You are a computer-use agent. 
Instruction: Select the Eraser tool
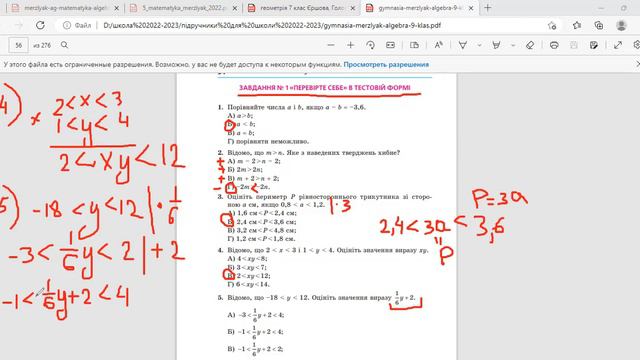point(530,45)
